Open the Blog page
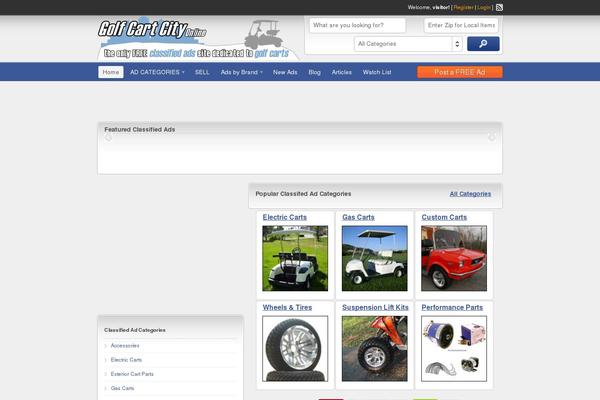 (315, 72)
